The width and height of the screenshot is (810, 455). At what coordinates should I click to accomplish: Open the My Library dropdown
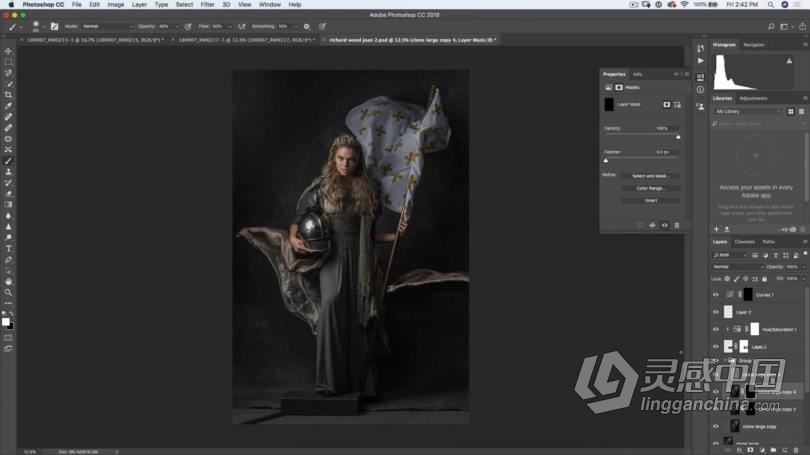748,112
